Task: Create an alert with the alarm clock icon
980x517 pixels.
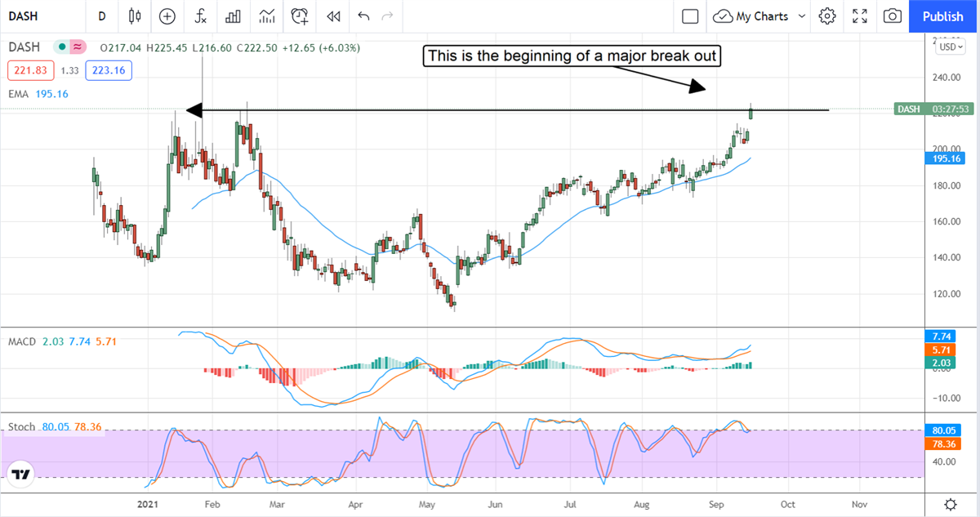Action: point(300,16)
